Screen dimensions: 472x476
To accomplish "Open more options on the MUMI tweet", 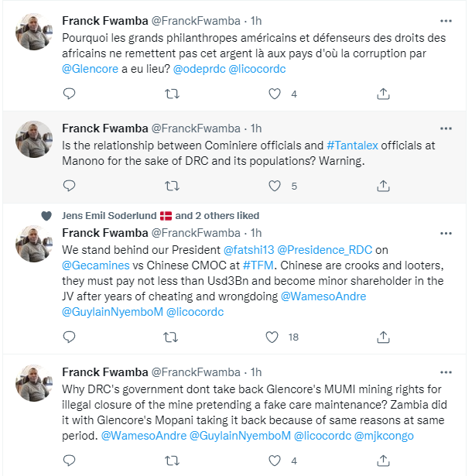I will tap(446, 372).
